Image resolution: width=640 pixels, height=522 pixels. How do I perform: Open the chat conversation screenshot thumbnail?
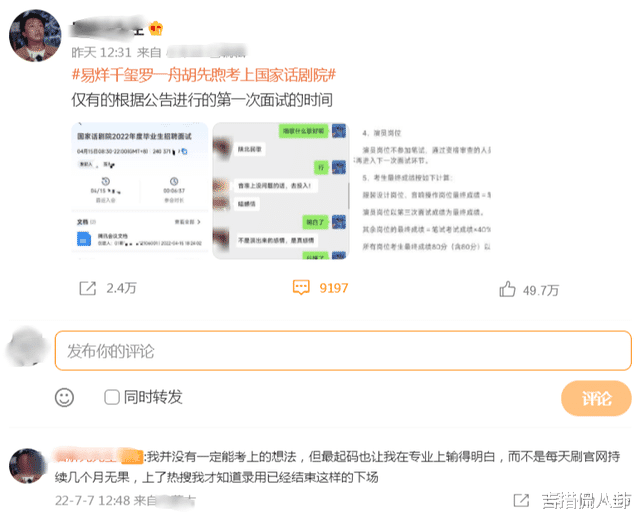[x=281, y=191]
